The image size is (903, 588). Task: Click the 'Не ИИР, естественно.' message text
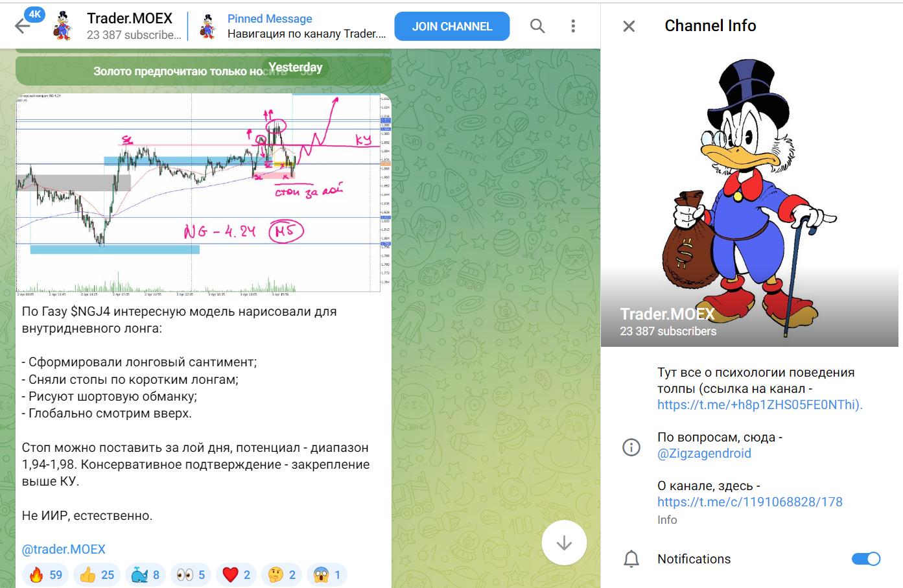[88, 515]
